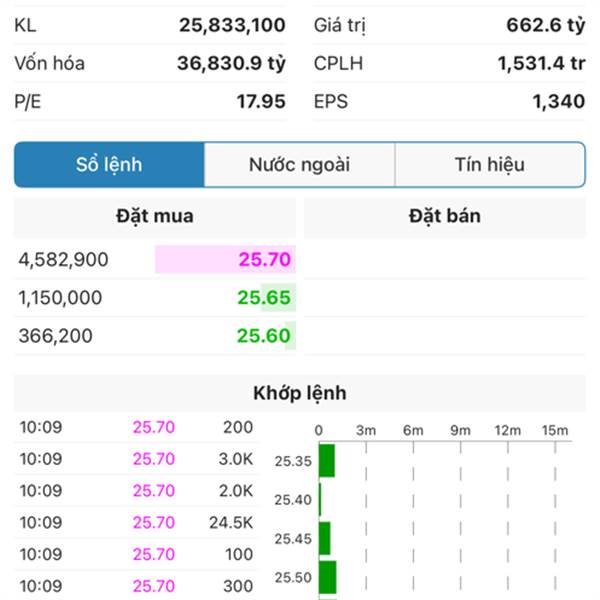Click the Đặt mua column header
600x600 pixels.
(155, 216)
